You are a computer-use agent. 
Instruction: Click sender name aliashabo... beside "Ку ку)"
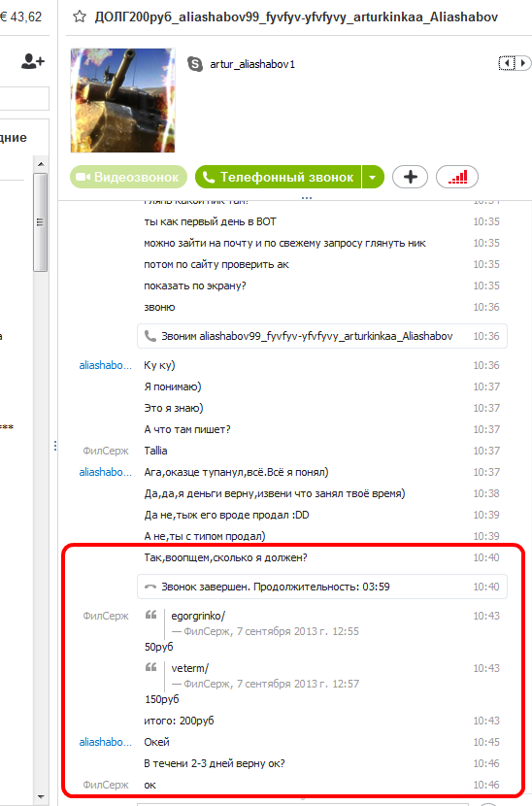tap(106, 365)
